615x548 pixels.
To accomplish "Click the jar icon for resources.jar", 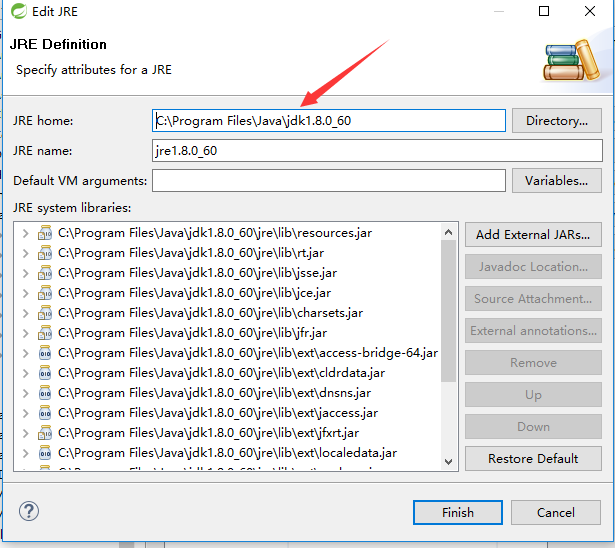I will tap(45, 233).
